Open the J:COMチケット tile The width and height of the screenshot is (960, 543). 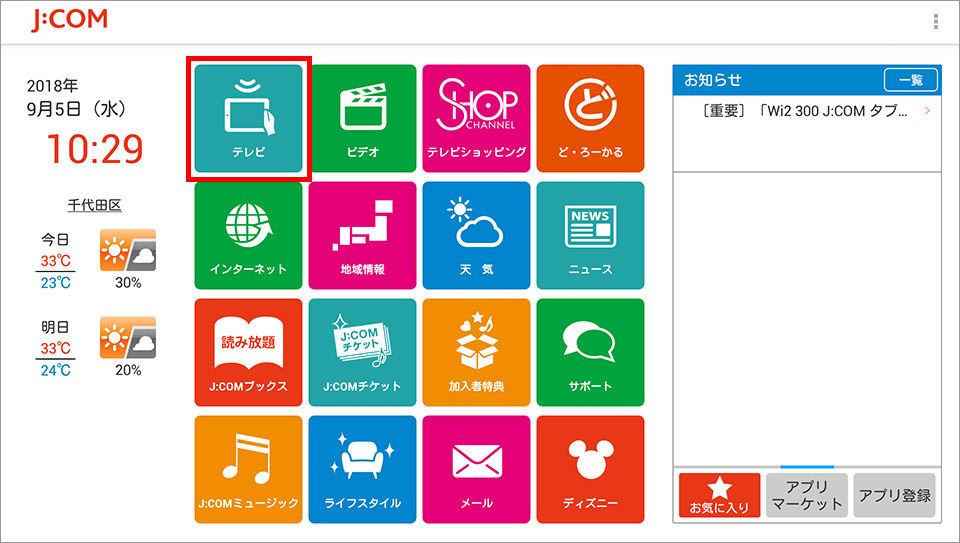[362, 353]
